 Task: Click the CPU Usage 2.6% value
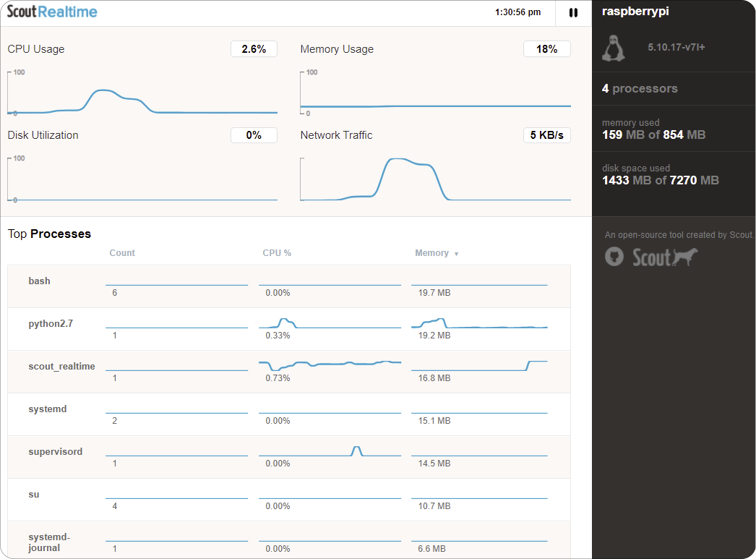[254, 49]
